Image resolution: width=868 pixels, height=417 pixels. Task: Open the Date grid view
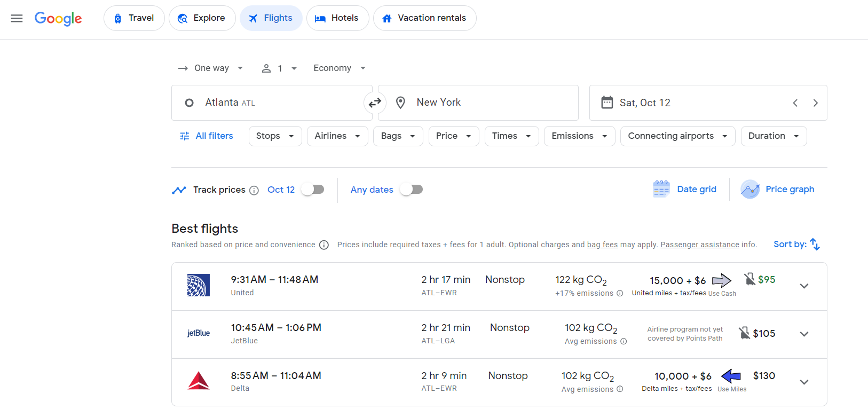point(685,189)
